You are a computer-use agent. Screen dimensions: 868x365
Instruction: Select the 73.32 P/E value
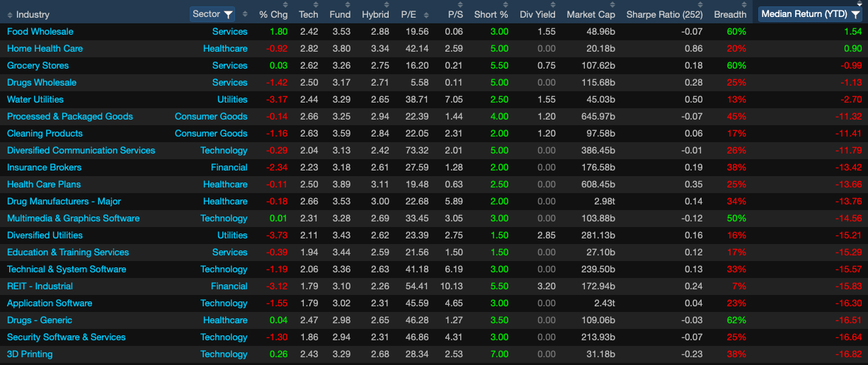(x=418, y=151)
